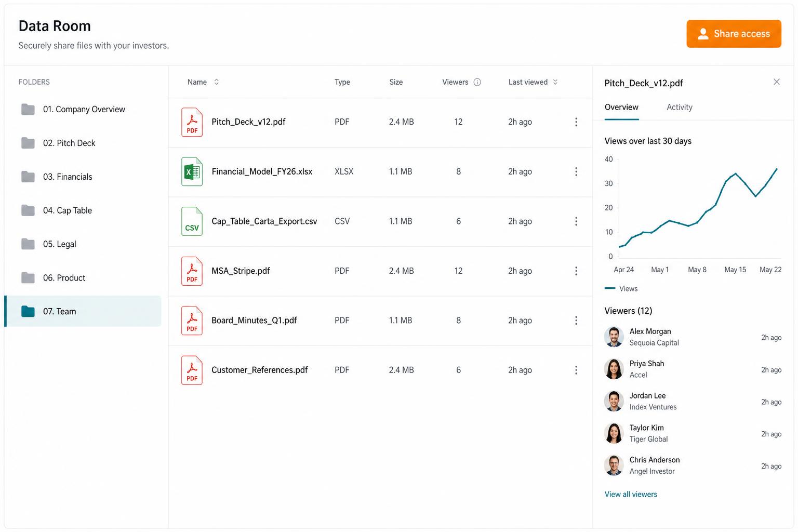Click the Data Room page title
798x532 pixels.
pyautogui.click(x=55, y=26)
